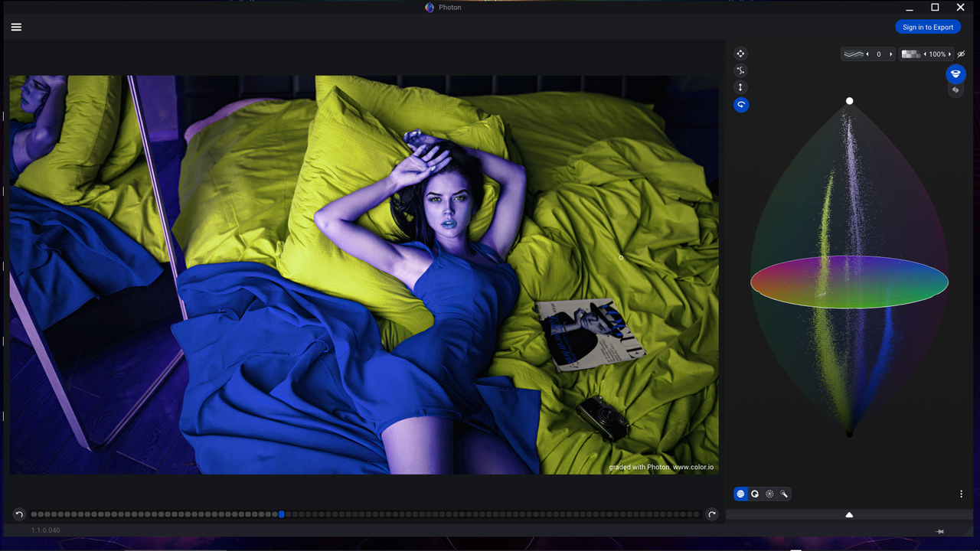Viewport: 980px width, 551px height.
Task: Click the graded photo in the viewer
Action: click(x=364, y=275)
